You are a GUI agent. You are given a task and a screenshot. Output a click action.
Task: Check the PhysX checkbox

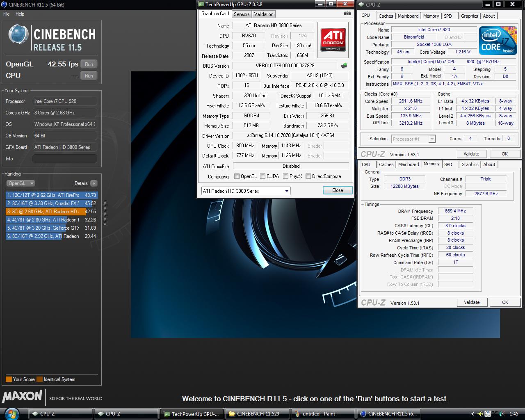pyautogui.click(x=285, y=176)
